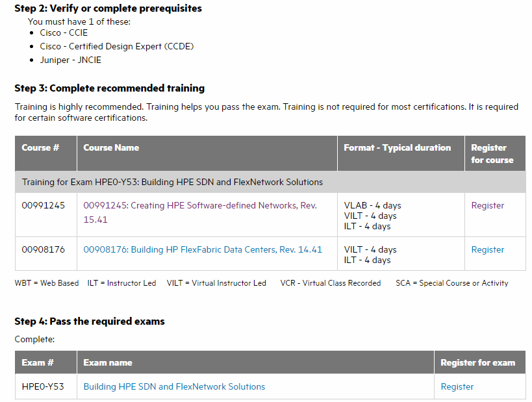The width and height of the screenshot is (532, 402).
Task: Click the Exam # column header
Action: click(x=46, y=362)
